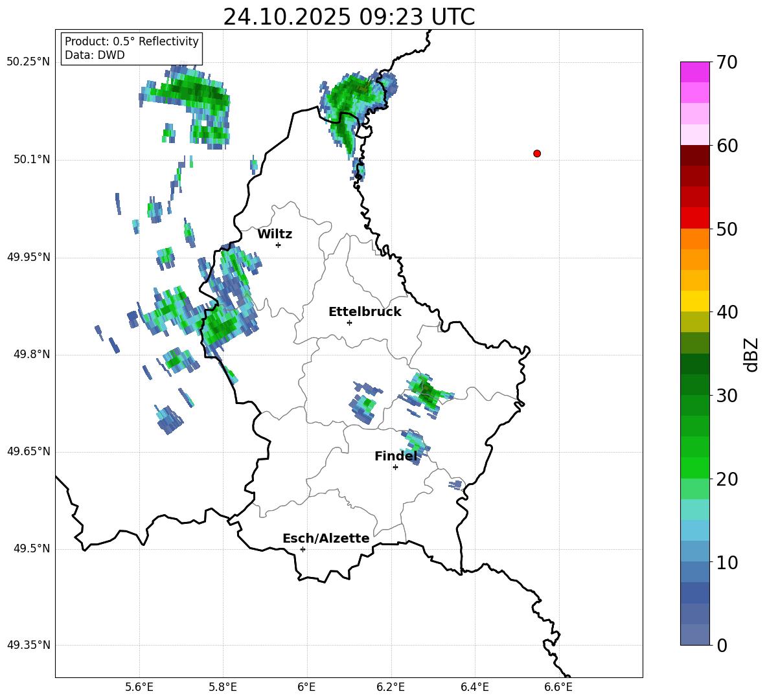
Task: Click the 5.8°E longitude tick label
Action: [x=223, y=687]
